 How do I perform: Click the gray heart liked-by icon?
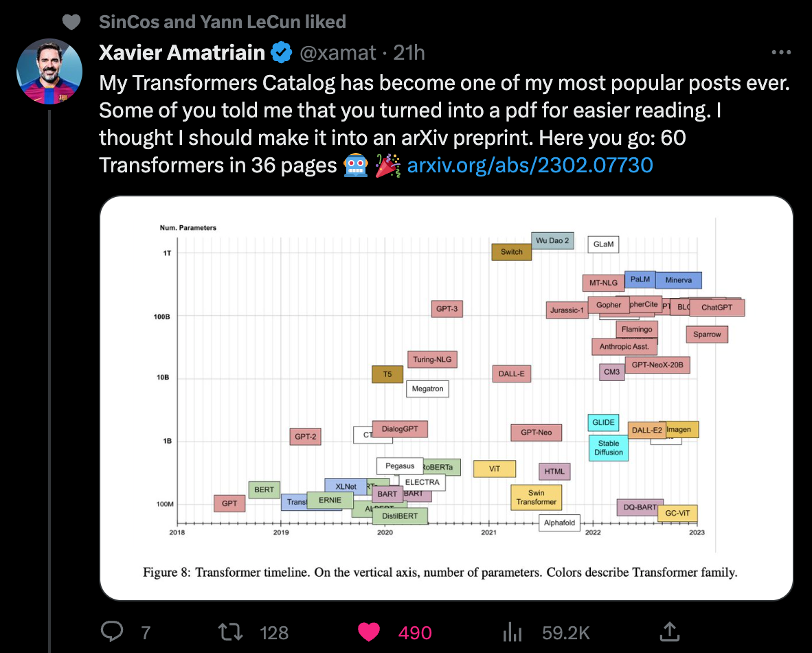click(x=71, y=22)
